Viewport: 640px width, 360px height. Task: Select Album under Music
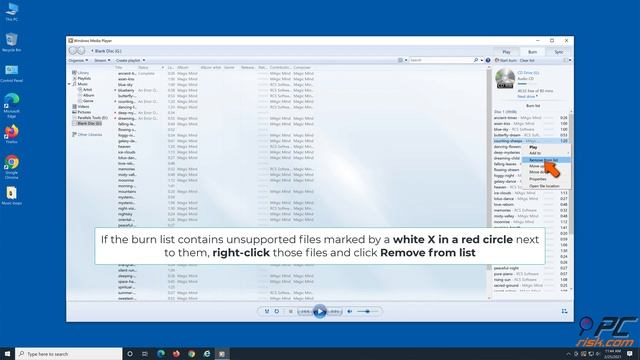[88, 95]
